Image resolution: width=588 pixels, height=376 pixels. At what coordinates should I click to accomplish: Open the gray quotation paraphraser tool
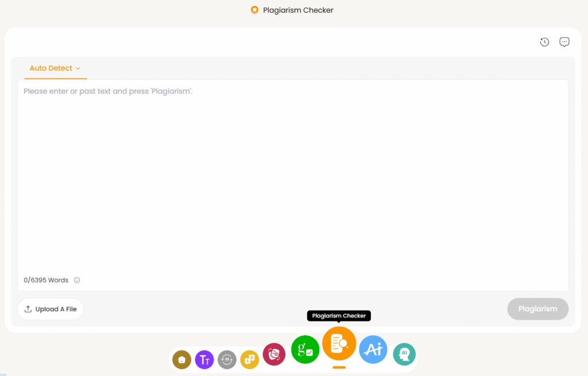click(x=227, y=359)
